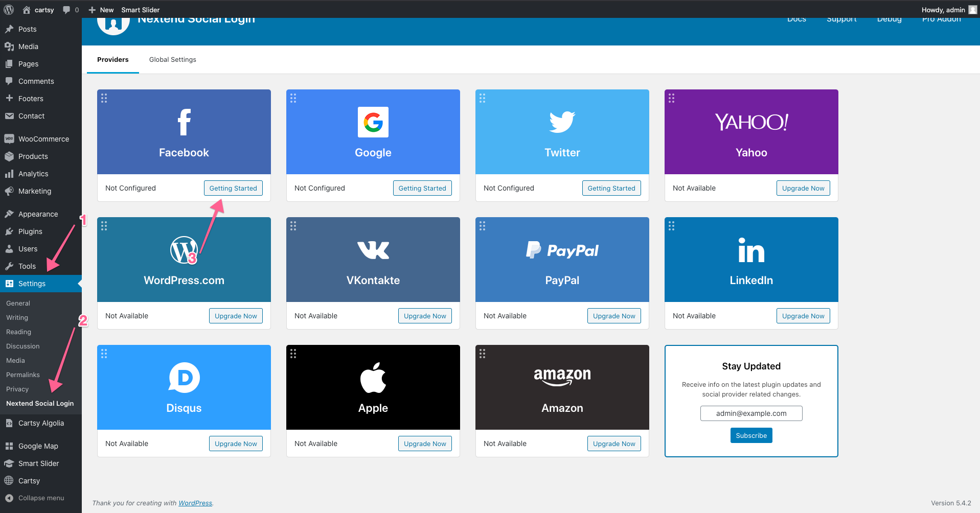The image size is (980, 513).
Task: Click the Amazon provider card banner
Action: (562, 387)
